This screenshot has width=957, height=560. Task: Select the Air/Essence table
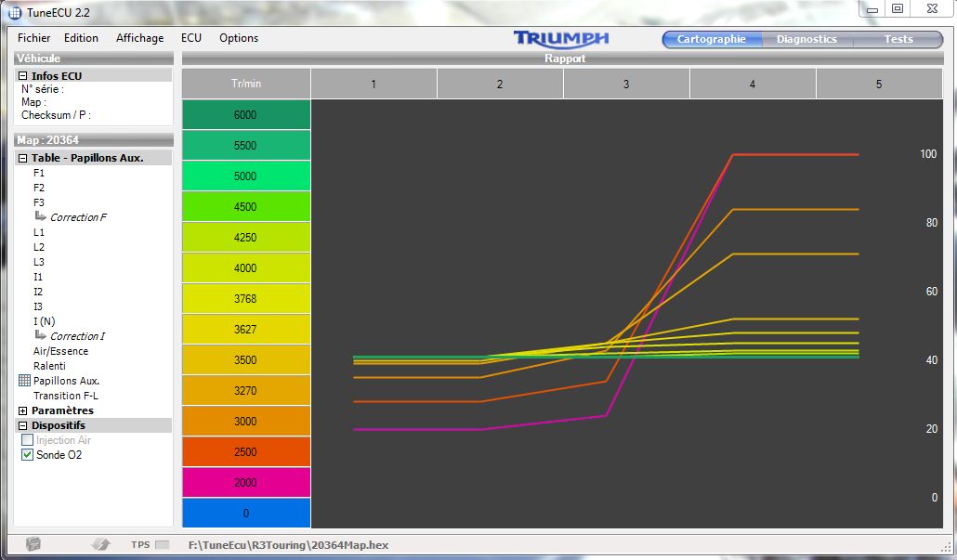click(60, 351)
